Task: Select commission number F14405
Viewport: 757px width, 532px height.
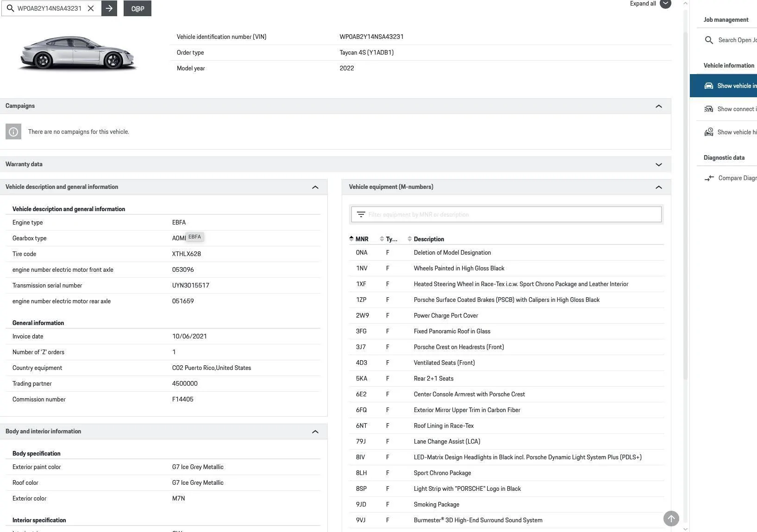Action: 183,400
